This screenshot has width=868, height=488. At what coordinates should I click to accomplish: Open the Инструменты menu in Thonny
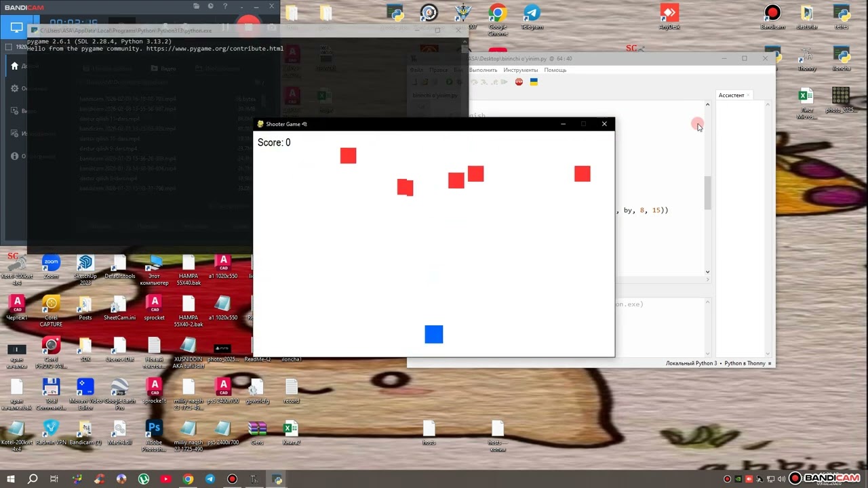pos(520,70)
